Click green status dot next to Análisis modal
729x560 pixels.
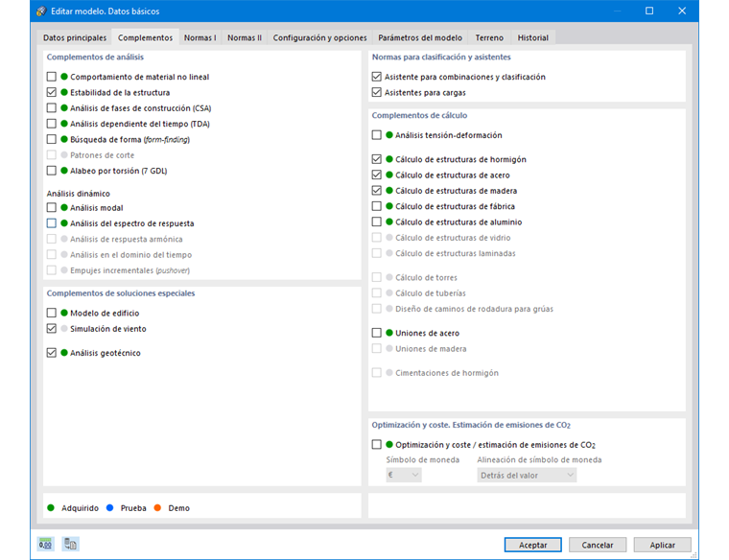[x=64, y=207]
